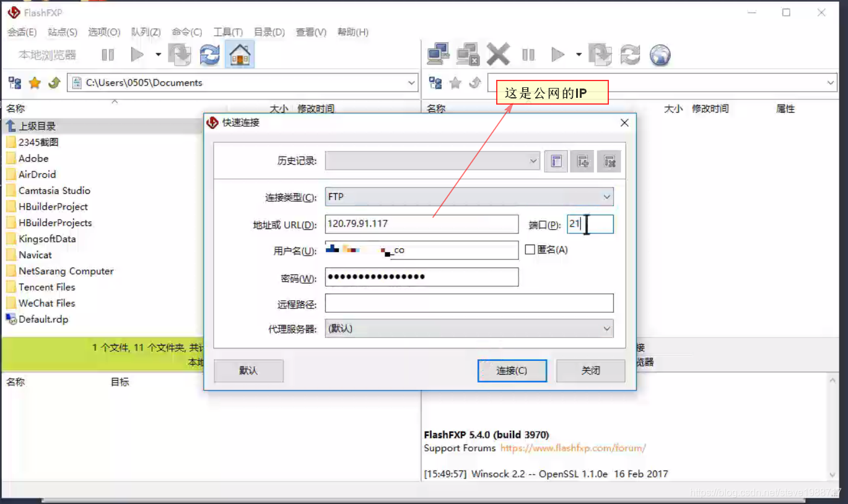Click the remote favorites star icon
This screenshot has width=848, height=504.
[455, 83]
